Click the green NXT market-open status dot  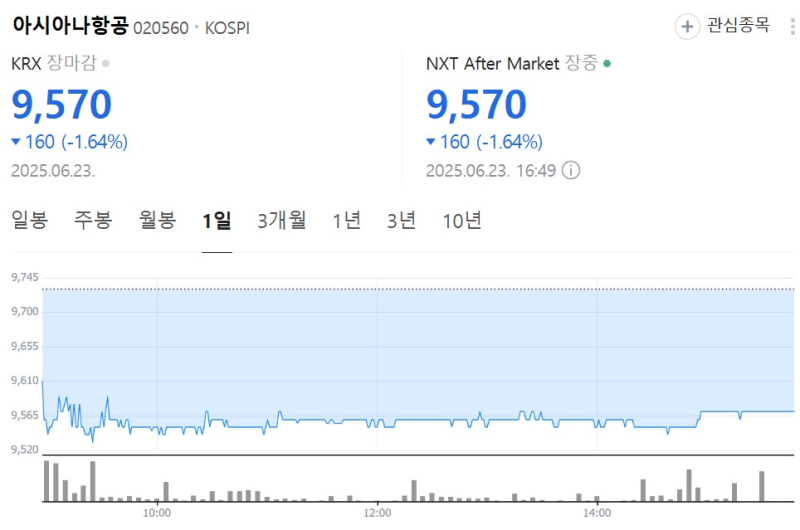point(607,64)
